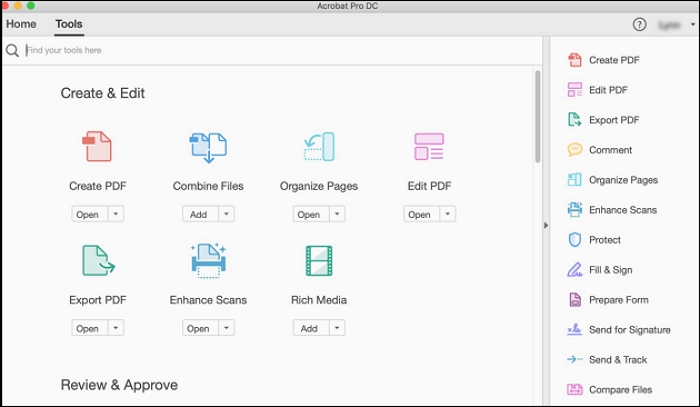The height and width of the screenshot is (407, 700).
Task: Click Open button under Edit PDF
Action: click(421, 214)
